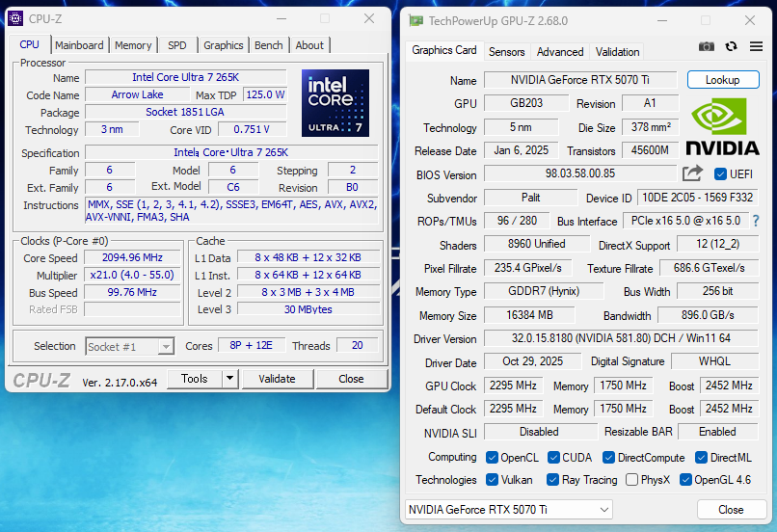The width and height of the screenshot is (777, 532).
Task: Click the Validate button in CPU-Z
Action: [x=277, y=379]
